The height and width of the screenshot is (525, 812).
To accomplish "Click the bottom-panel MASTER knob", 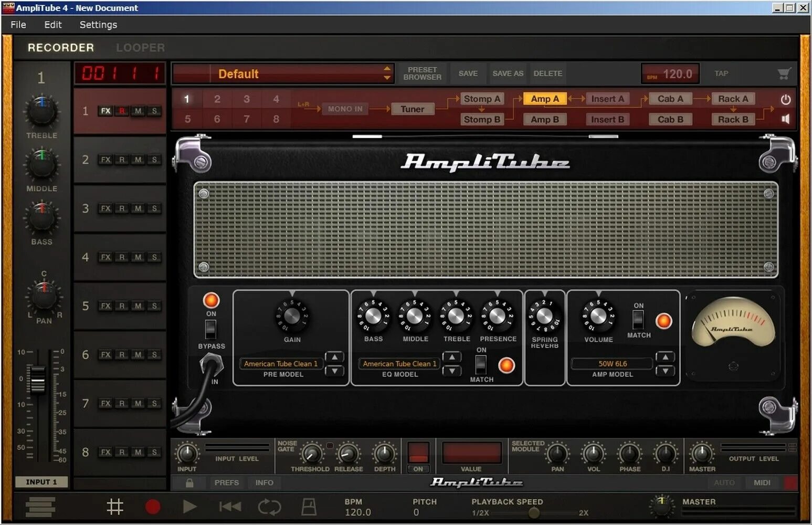I will pyautogui.click(x=702, y=453).
